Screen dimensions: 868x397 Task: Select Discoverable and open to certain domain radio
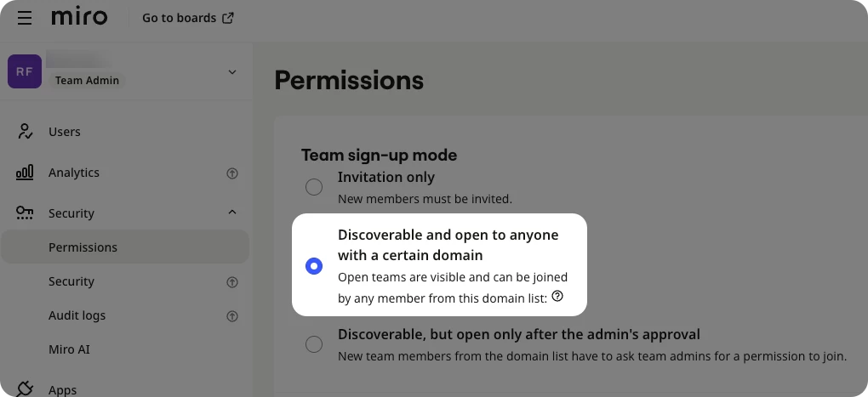pos(314,266)
